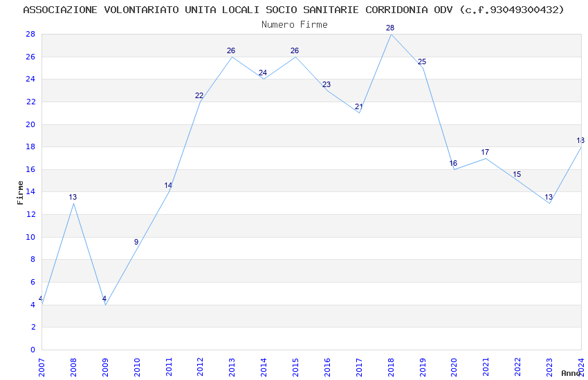Click the x-axis year 2022 label
The height and width of the screenshot is (380, 588).
(x=518, y=368)
